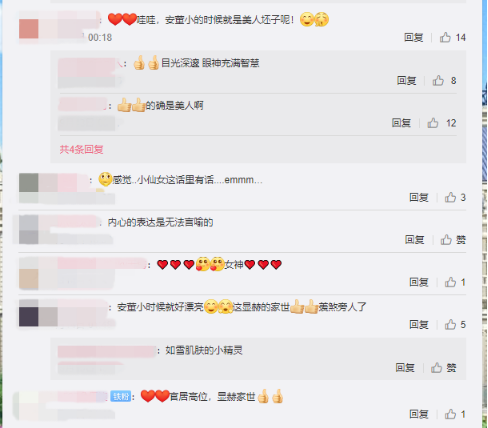488x428 pixels.
Task: Like the comment with 5 likes
Action: (450, 324)
